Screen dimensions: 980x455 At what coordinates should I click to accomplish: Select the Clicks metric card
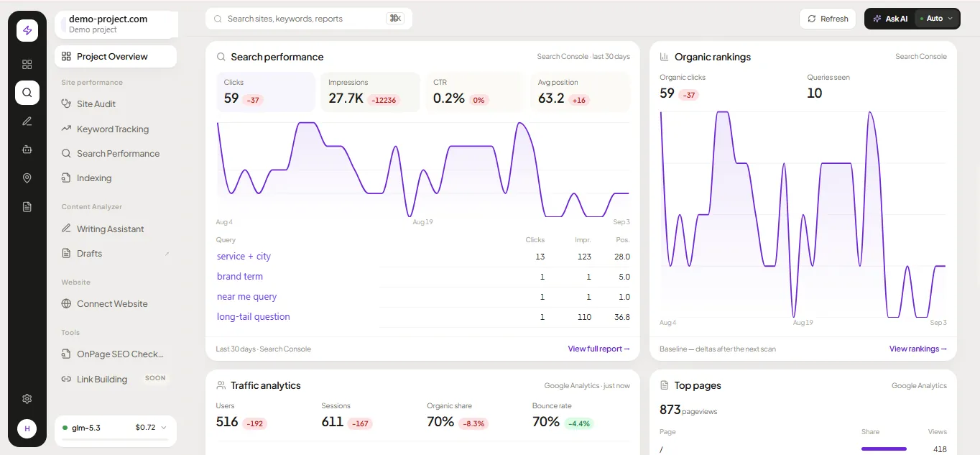tap(265, 92)
